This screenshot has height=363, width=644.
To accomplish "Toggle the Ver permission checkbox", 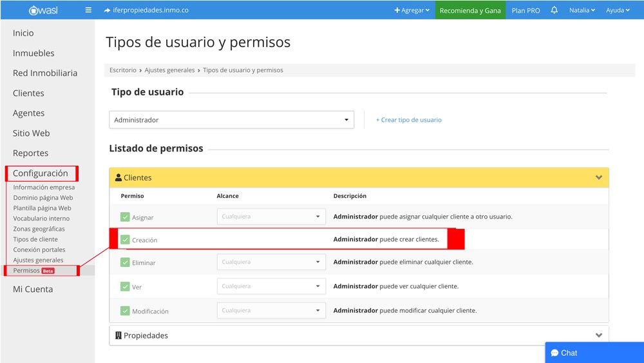I will coord(125,286).
